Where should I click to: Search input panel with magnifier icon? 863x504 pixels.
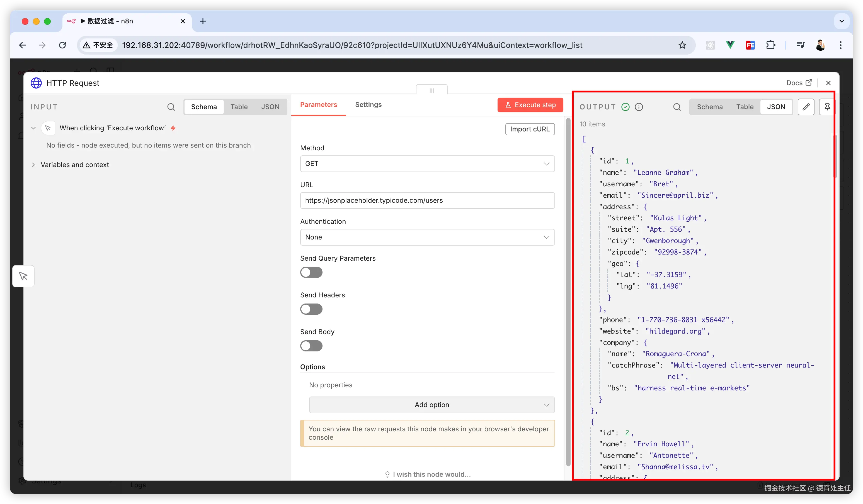[171, 107]
